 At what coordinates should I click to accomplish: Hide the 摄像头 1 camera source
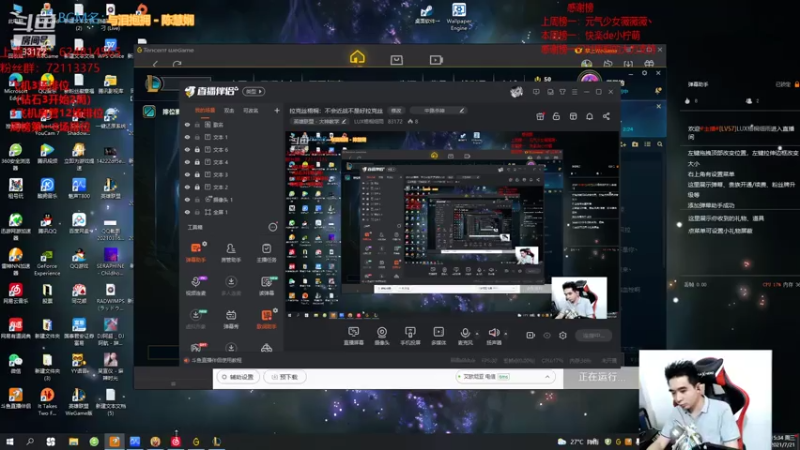pyautogui.click(x=187, y=199)
